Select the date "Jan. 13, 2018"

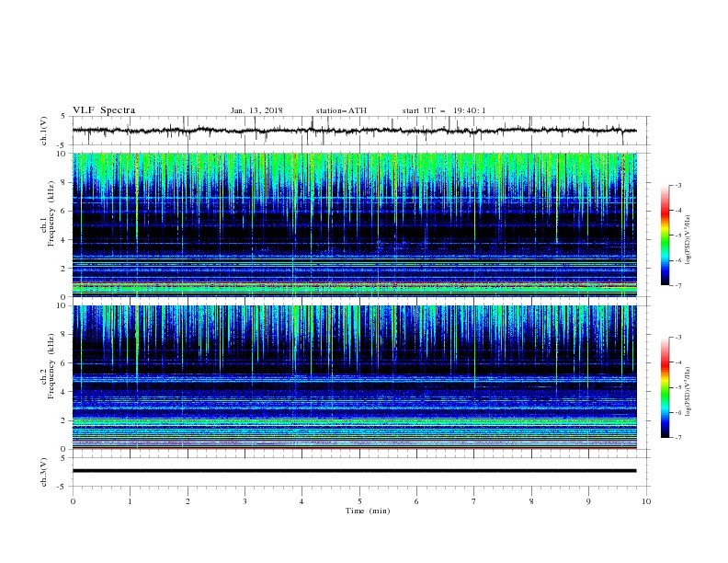256,110
